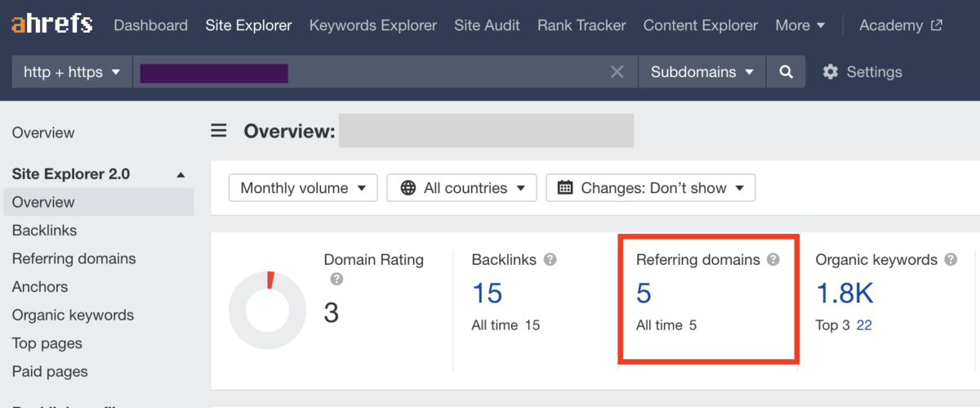
Task: Click the Top 3 value 22
Action: (x=864, y=325)
